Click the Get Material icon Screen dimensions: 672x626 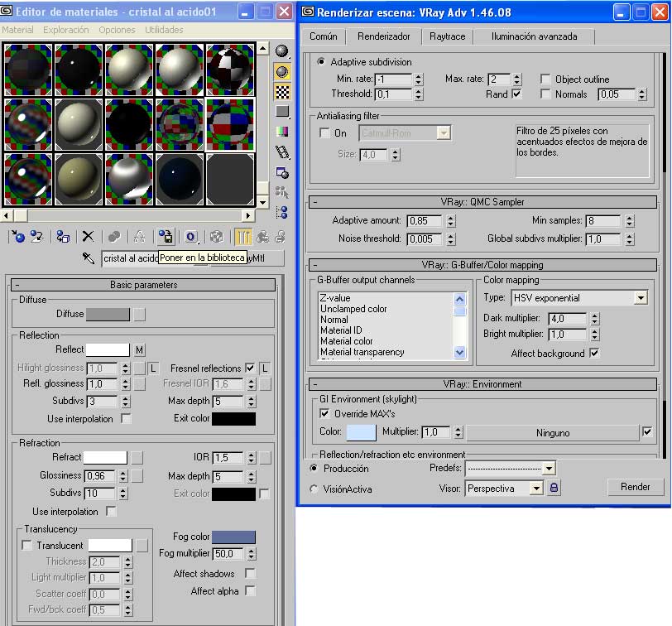point(18,236)
